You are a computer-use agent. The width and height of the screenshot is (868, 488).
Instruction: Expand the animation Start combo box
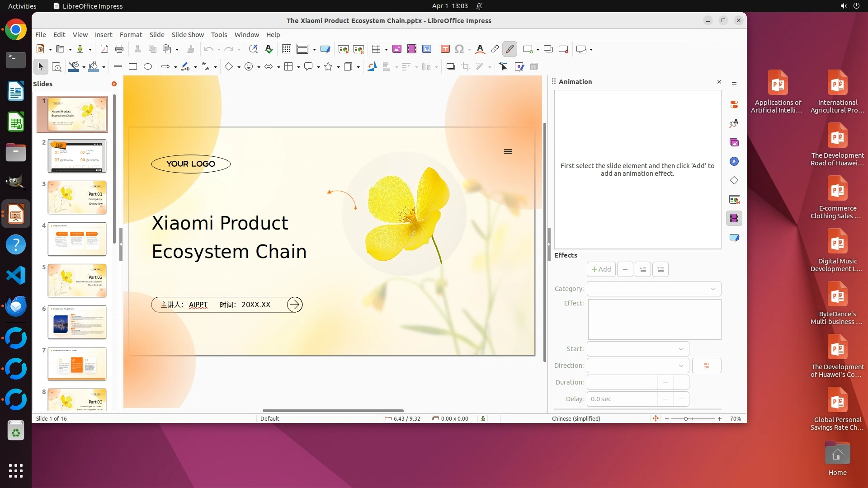pos(637,349)
